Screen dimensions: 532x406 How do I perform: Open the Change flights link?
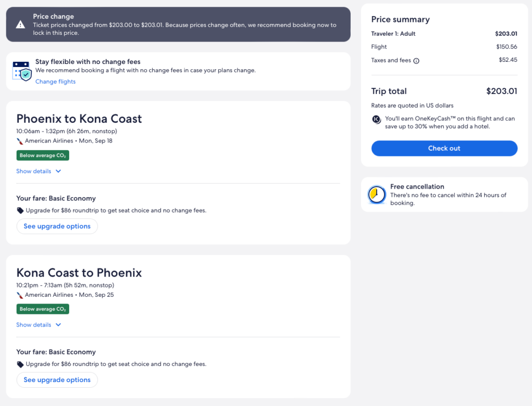[x=56, y=82]
